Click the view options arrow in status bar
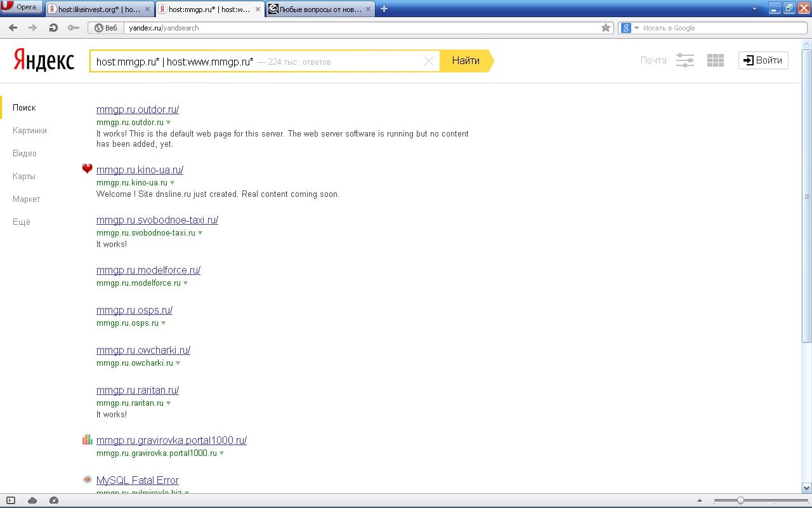 pyautogui.click(x=700, y=500)
